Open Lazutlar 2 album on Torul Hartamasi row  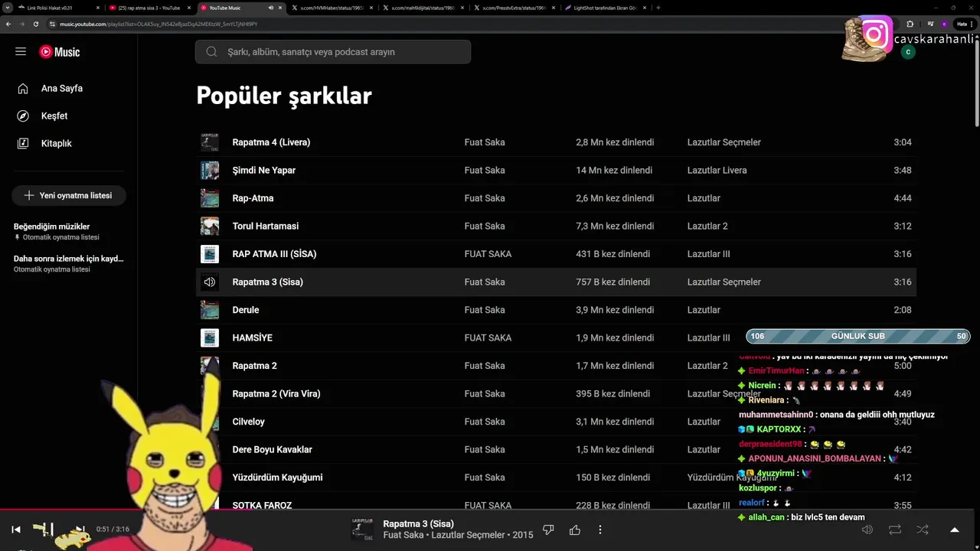pos(707,226)
